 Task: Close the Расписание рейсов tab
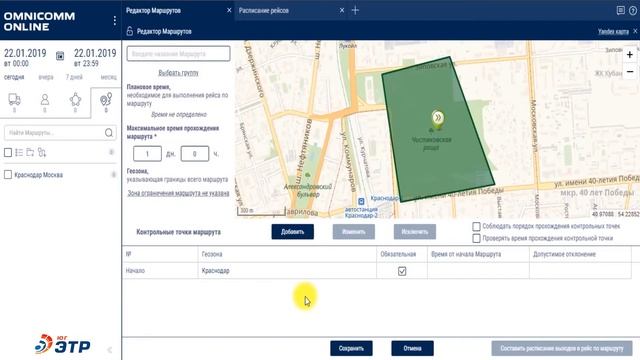pos(342,10)
